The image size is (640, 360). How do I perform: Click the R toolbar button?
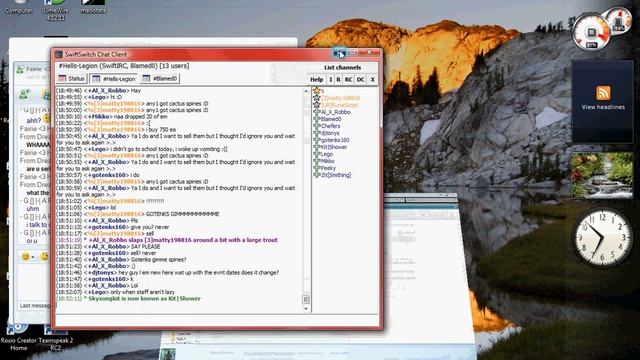(338, 80)
